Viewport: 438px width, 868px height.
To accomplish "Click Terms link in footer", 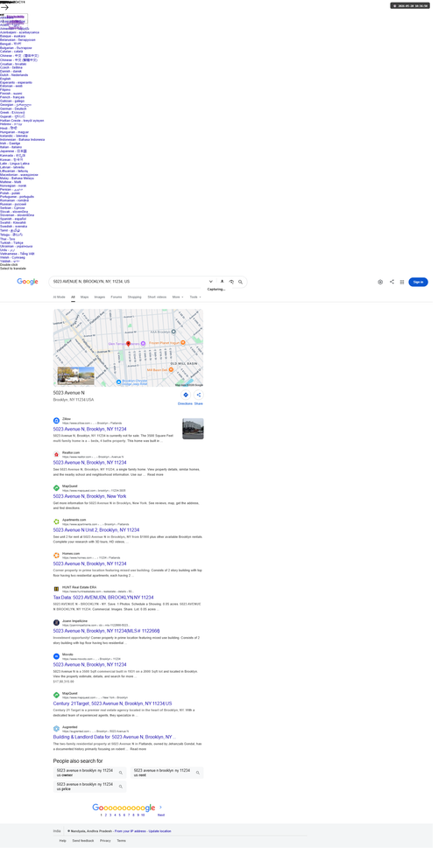I will click(121, 841).
